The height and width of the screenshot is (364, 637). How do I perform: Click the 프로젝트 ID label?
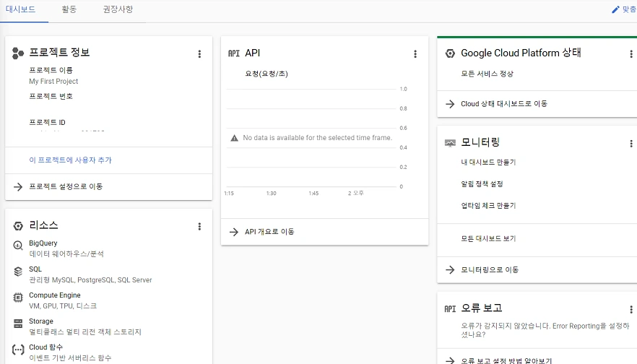47,122
